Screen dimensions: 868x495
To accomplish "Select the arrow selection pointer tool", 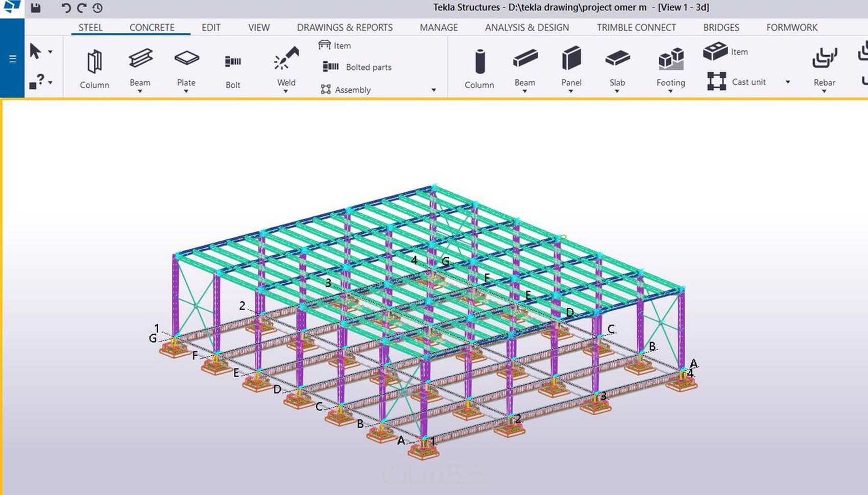I will tap(35, 51).
